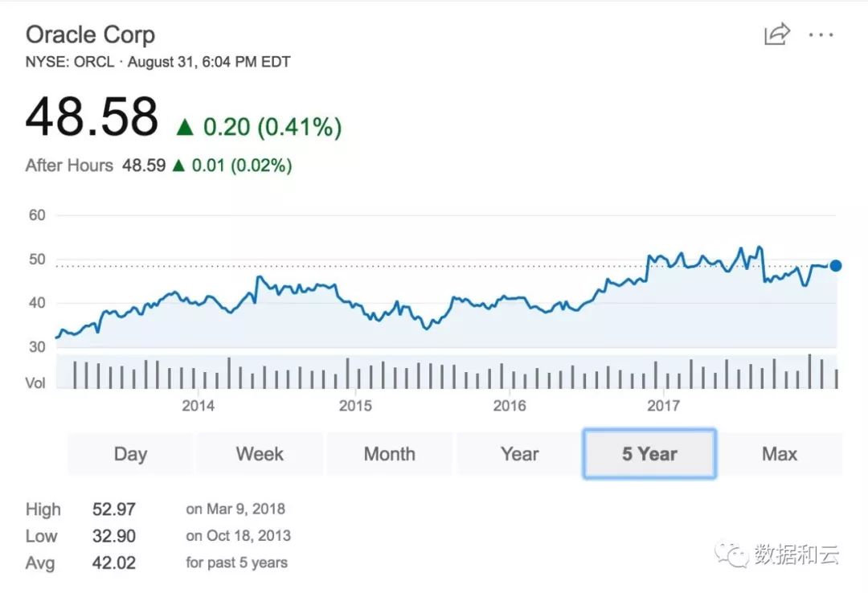The width and height of the screenshot is (868, 593).
Task: Click the Vol label beside volume bars
Action: pyautogui.click(x=35, y=383)
